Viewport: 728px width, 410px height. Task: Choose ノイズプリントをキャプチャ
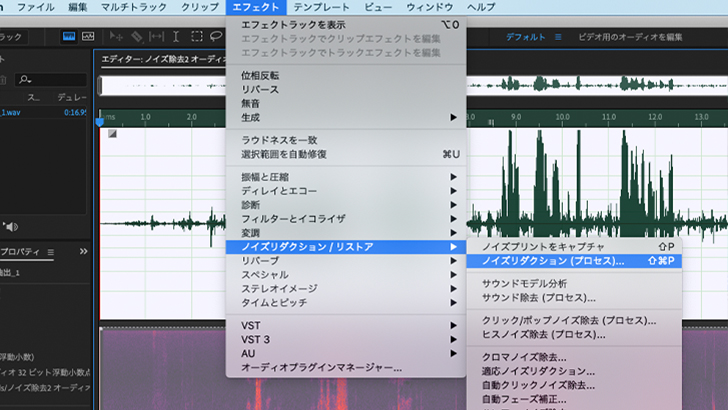click(574, 247)
